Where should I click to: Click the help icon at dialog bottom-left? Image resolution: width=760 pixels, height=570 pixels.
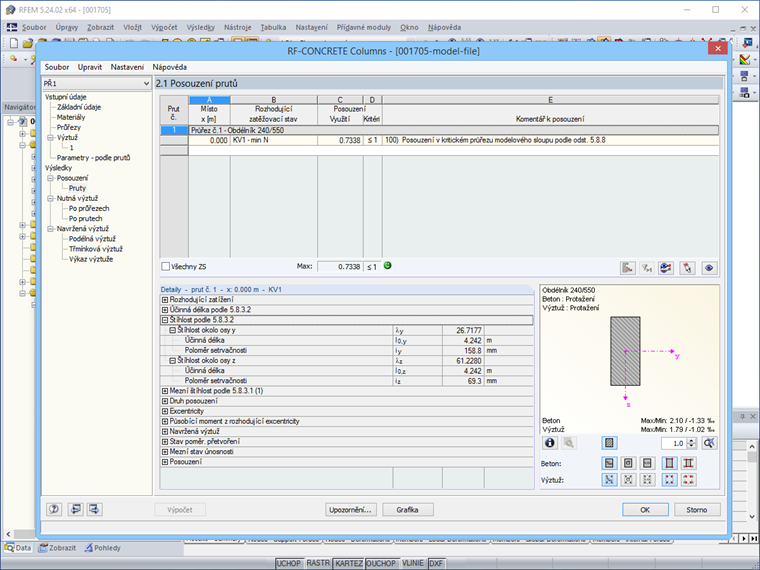point(53,509)
